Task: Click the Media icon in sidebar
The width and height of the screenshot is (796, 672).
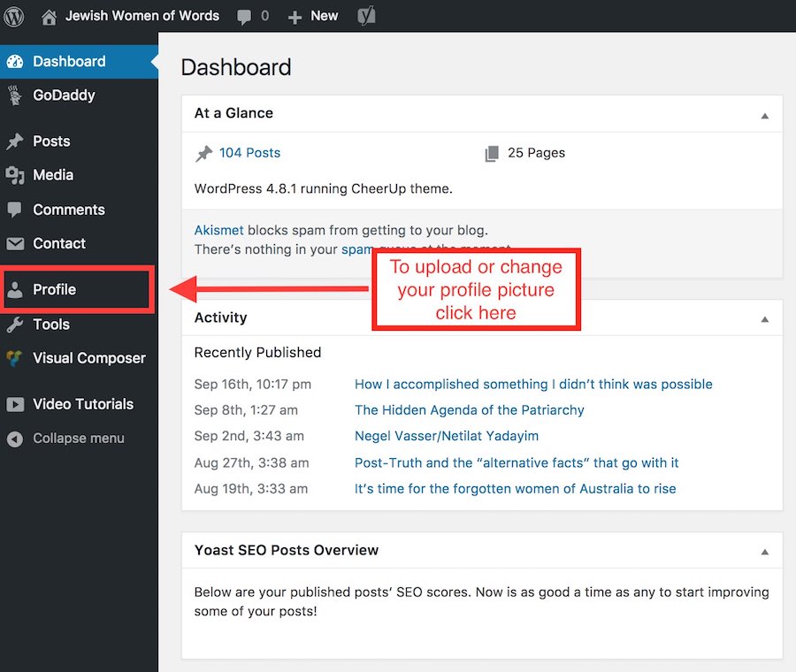Action: pos(15,176)
